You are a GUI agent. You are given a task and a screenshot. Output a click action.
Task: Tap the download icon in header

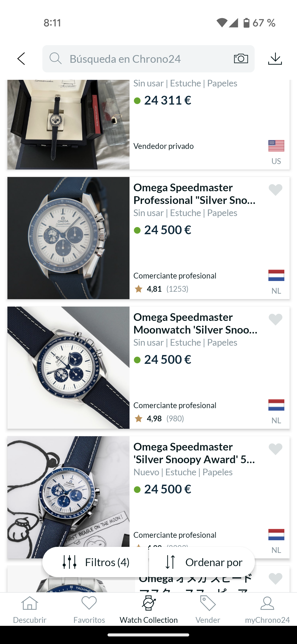click(x=275, y=59)
